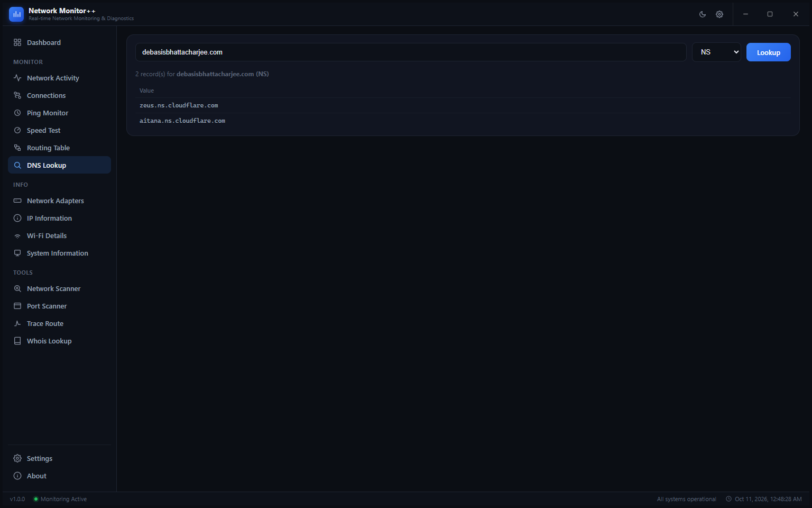Select Ping Monitor in sidebar
Screen dimensions: 812x508
(x=59, y=113)
